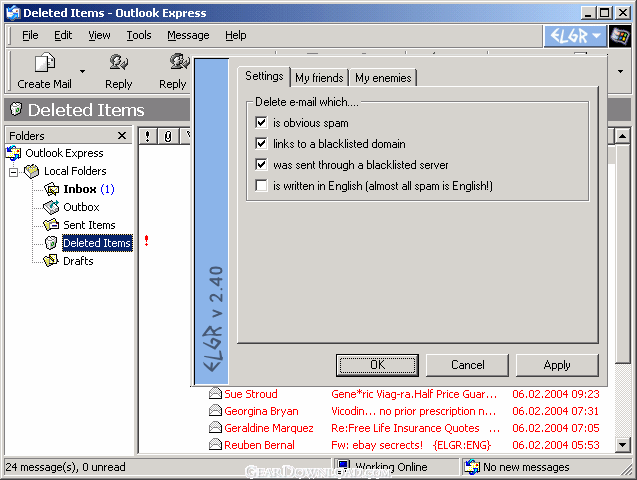Click the red priority flag marker
The height and width of the screenshot is (480, 637).
coord(146,241)
